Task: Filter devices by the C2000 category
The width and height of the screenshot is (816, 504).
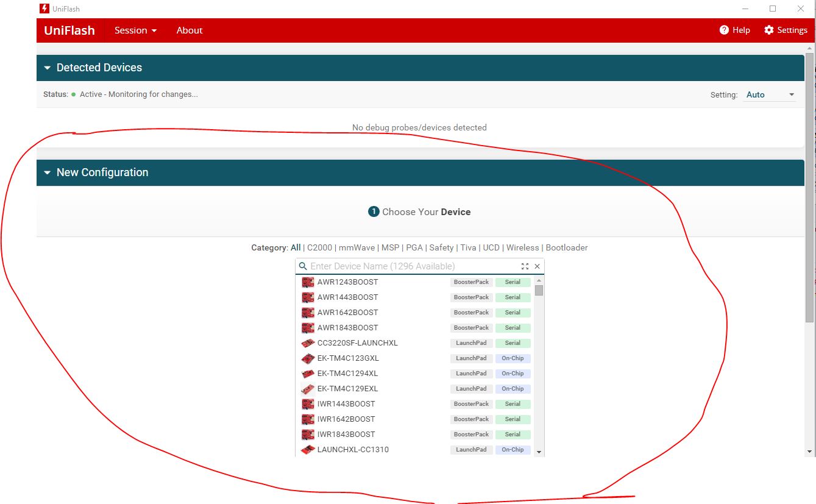Action: pos(320,247)
